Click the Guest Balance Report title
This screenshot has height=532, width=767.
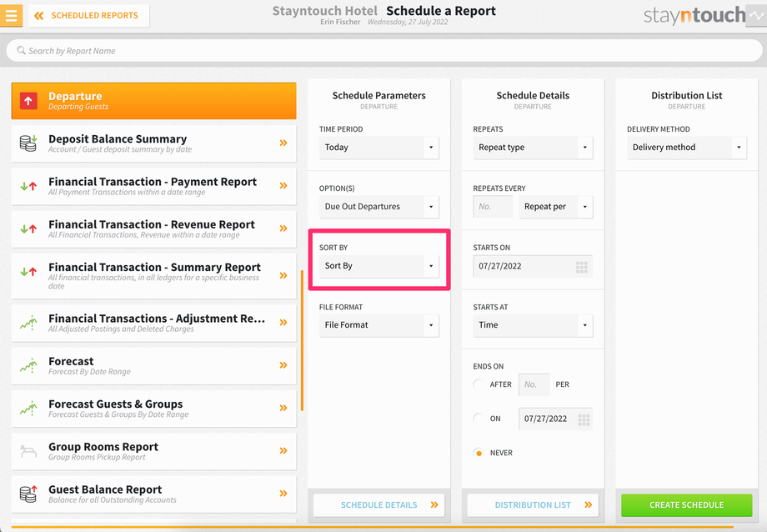(105, 489)
